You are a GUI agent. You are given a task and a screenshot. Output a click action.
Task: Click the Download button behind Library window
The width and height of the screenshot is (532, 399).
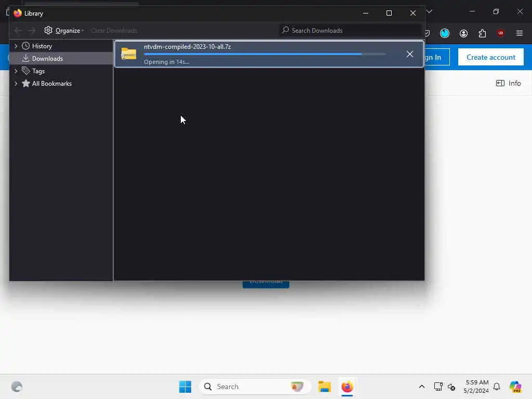click(x=266, y=284)
